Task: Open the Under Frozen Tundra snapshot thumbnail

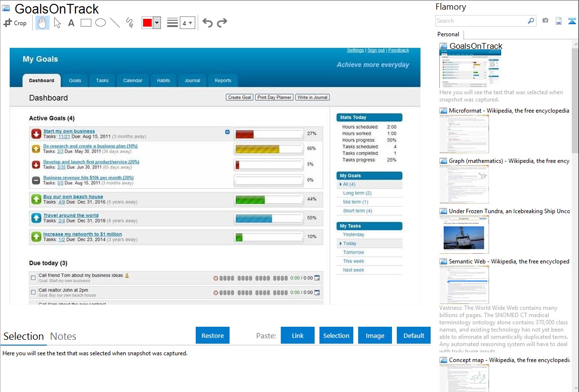Action: (x=464, y=234)
